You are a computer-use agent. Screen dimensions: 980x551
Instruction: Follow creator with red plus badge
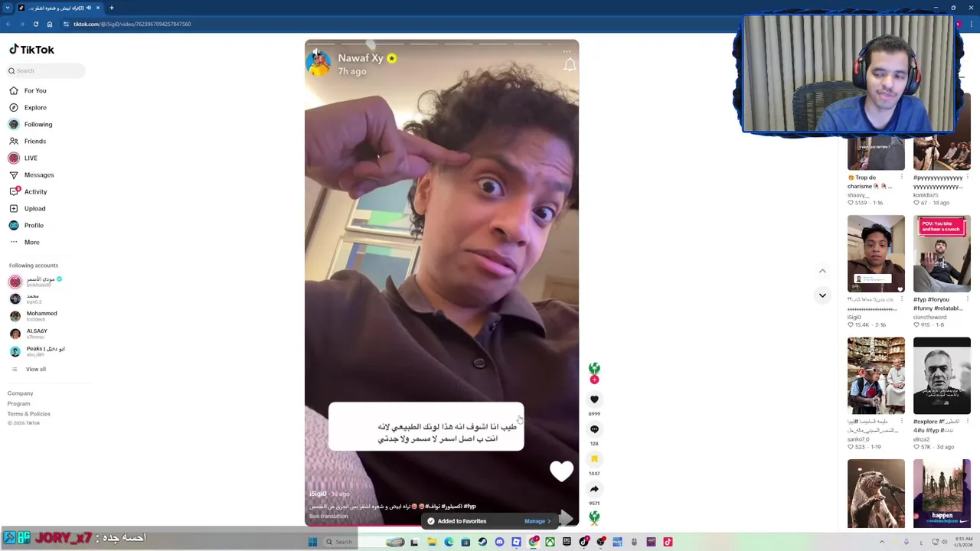click(594, 380)
